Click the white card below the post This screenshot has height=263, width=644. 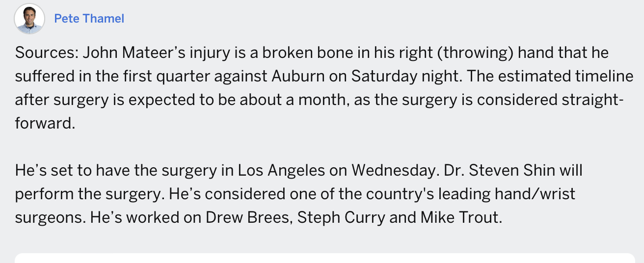click(325, 258)
